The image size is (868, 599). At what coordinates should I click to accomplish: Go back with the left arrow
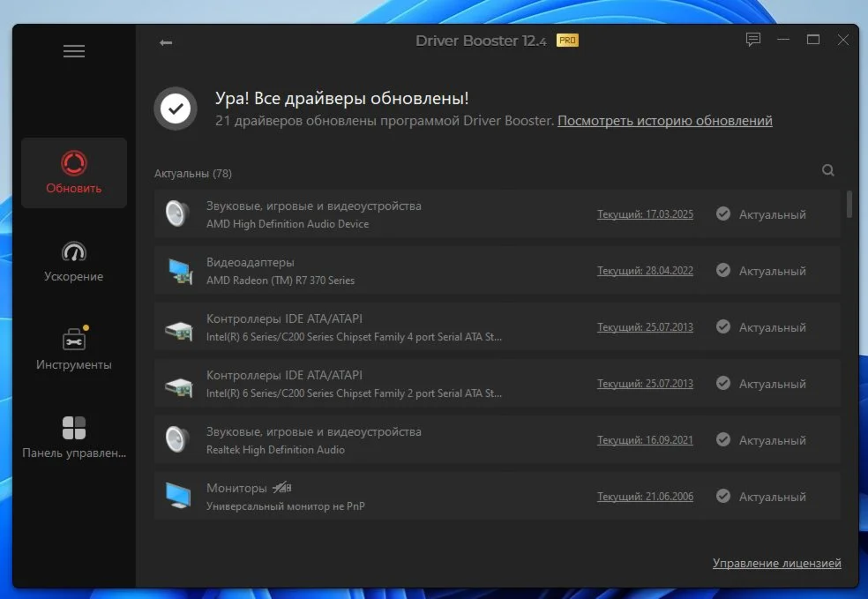pos(166,42)
